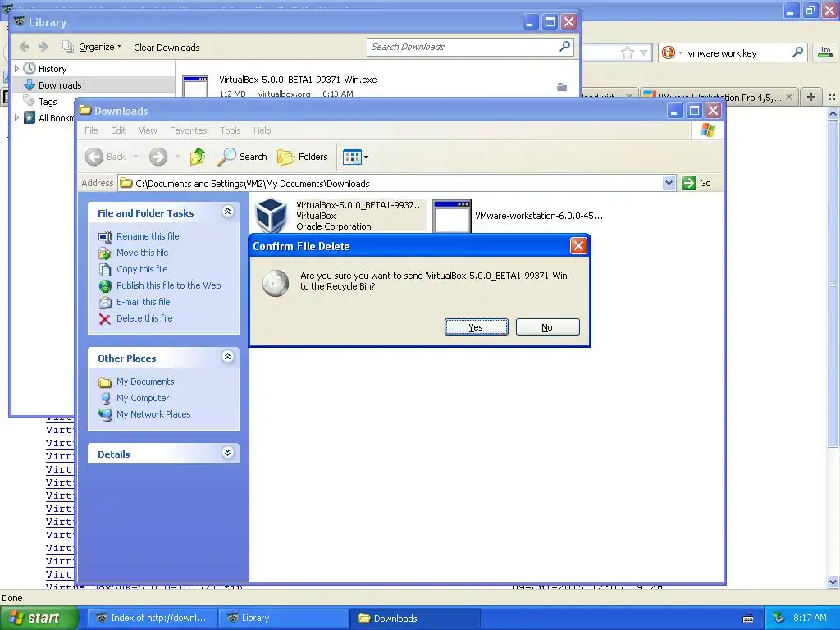Open the Edit menu in Downloads window
The height and width of the screenshot is (630, 840).
pos(118,130)
